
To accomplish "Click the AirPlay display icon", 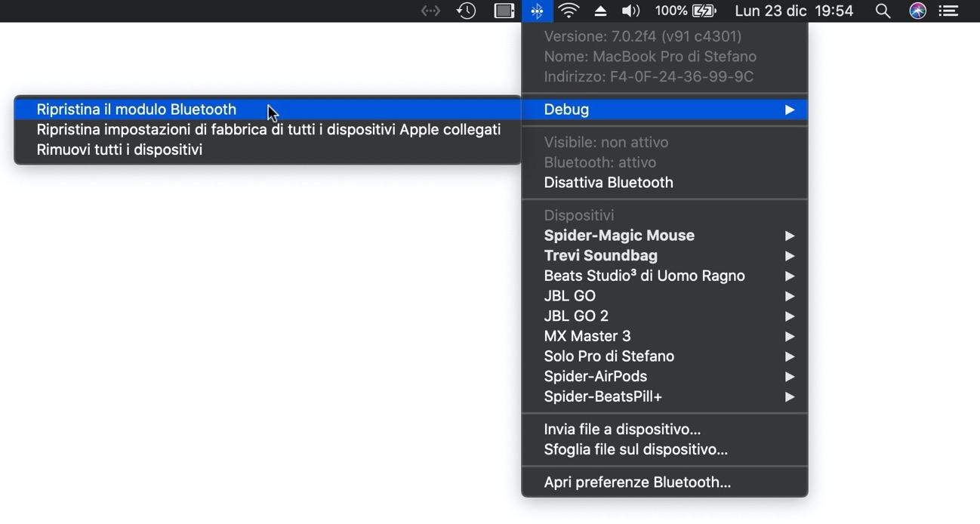I will click(x=504, y=11).
